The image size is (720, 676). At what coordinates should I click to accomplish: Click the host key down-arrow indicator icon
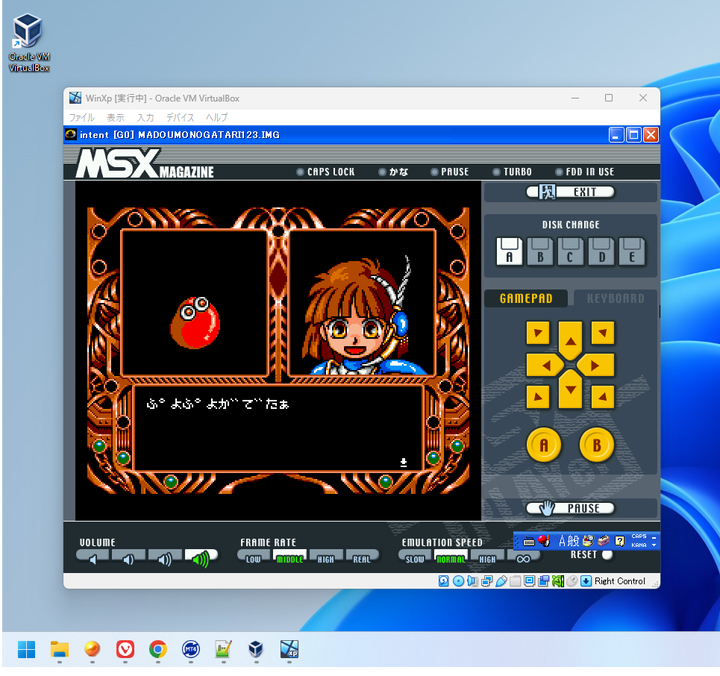(x=586, y=581)
